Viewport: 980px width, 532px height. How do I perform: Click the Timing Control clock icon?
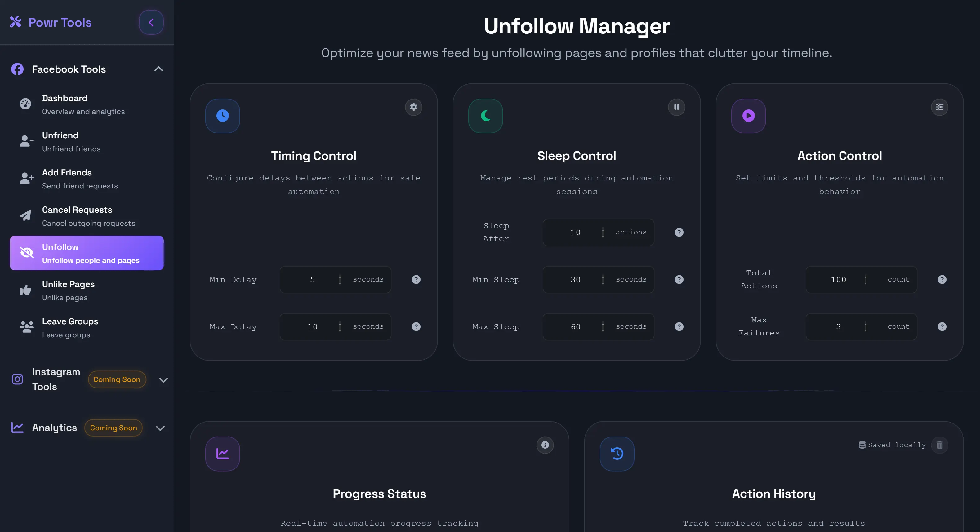[x=223, y=116]
